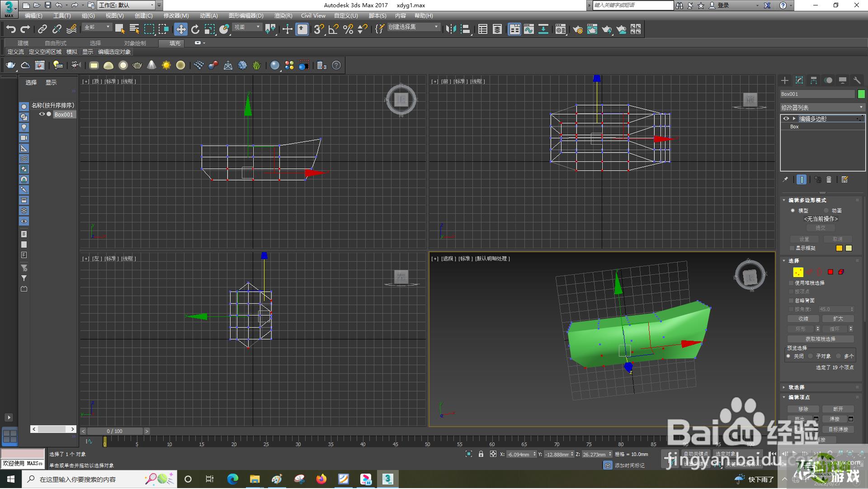Image resolution: width=868 pixels, height=489 pixels.
Task: Open the 创建选择集 dropdown
Action: [413, 27]
